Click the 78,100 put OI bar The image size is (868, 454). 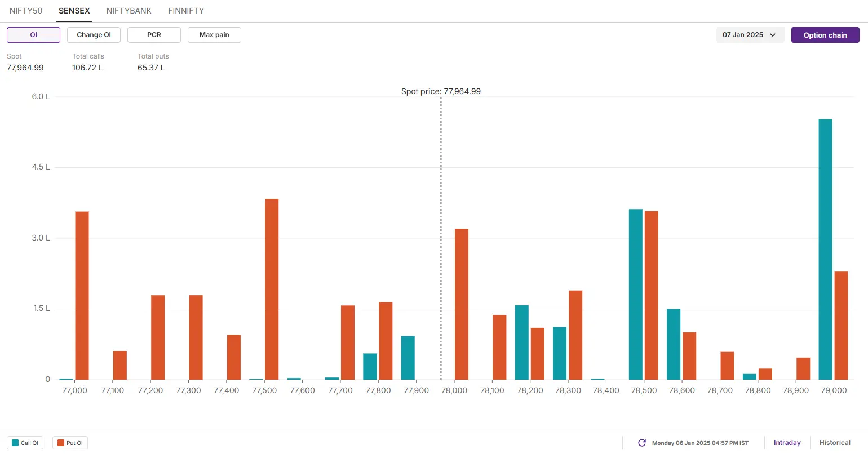tap(499, 347)
